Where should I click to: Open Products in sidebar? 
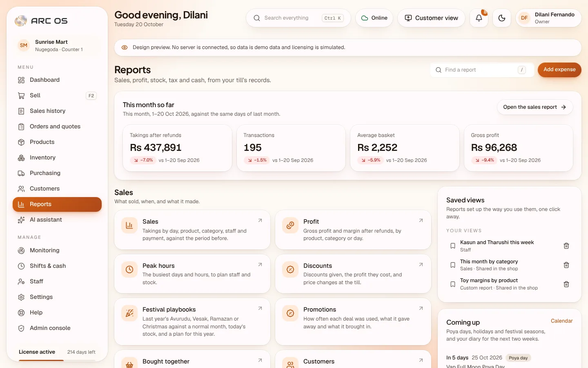[x=57, y=142]
